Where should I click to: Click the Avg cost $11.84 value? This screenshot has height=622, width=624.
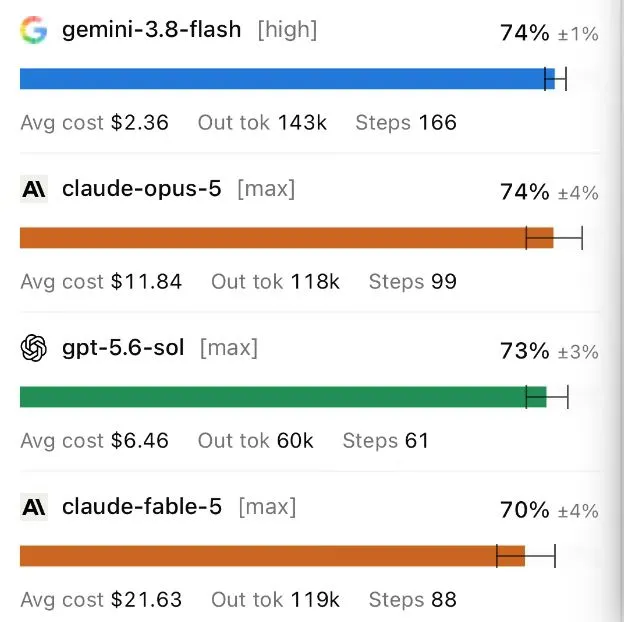[x=101, y=282]
